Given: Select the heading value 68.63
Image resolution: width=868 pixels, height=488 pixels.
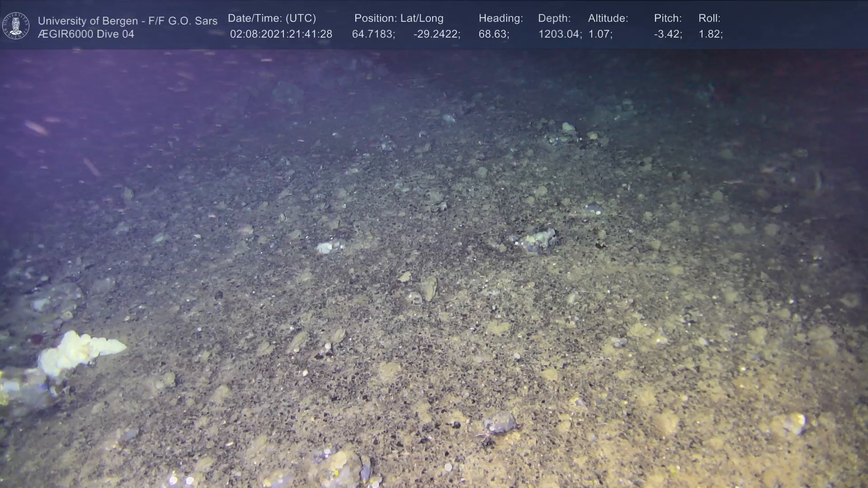Looking at the screenshot, I should [x=493, y=34].
